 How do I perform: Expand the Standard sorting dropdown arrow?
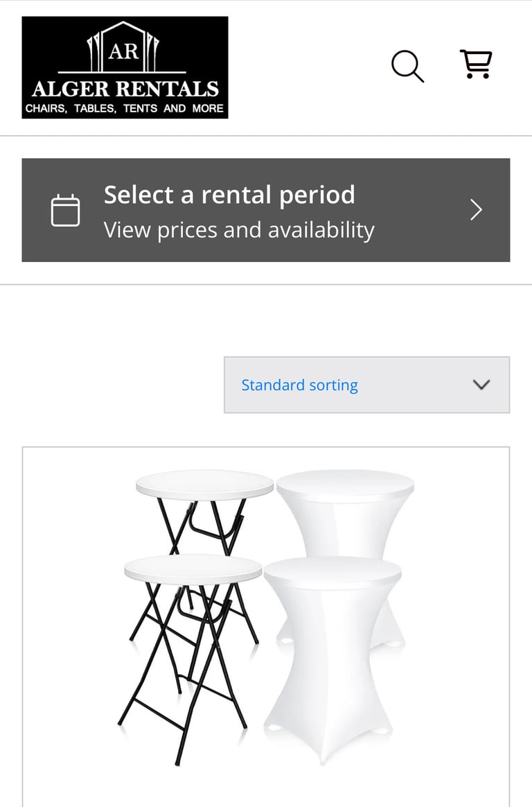coord(481,385)
